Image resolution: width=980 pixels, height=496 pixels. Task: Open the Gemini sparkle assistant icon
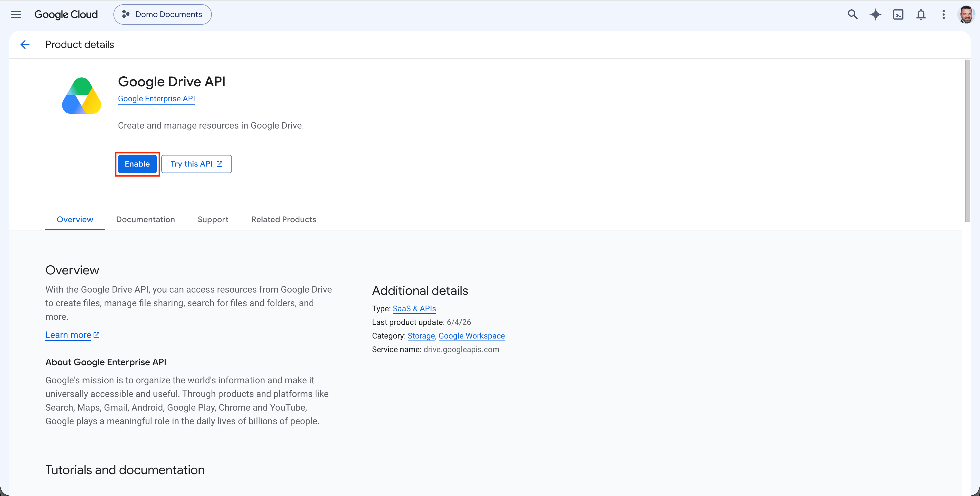pos(875,14)
